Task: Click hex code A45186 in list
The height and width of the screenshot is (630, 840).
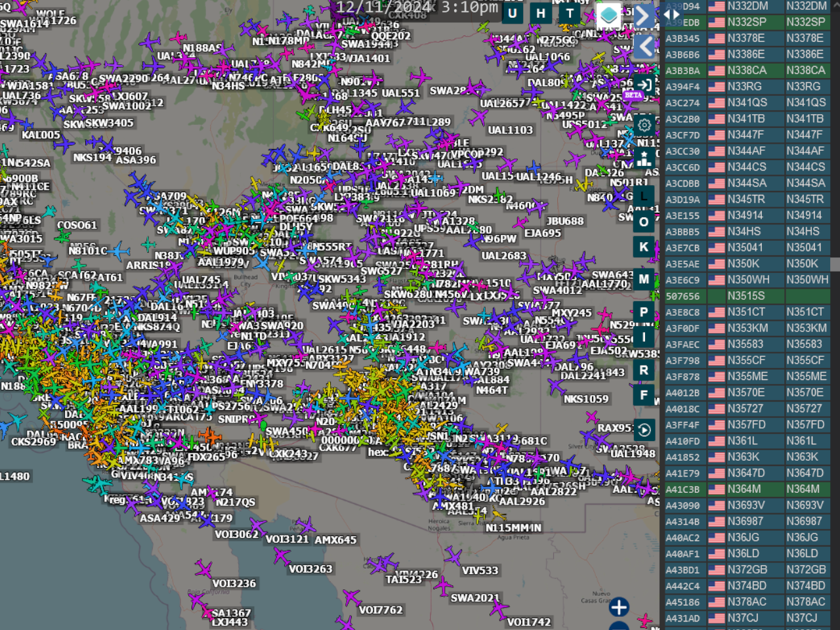Action: tap(682, 602)
